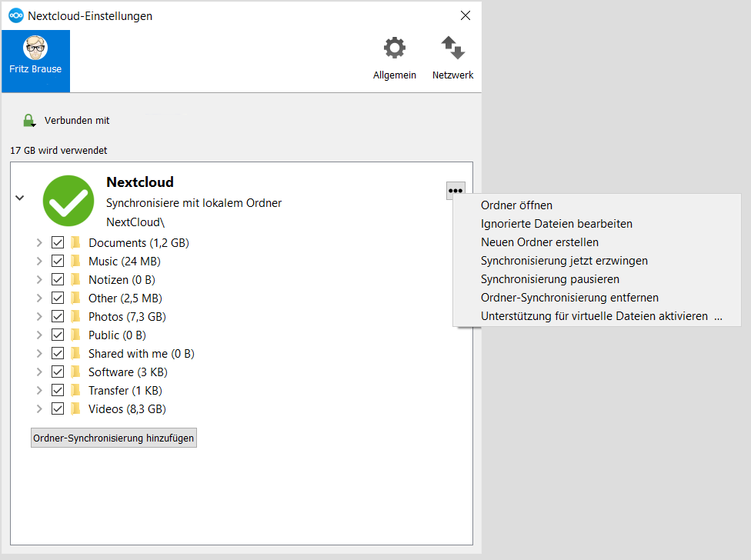Click the Public folder icon
Image resolution: width=751 pixels, height=560 pixels.
(x=75, y=335)
